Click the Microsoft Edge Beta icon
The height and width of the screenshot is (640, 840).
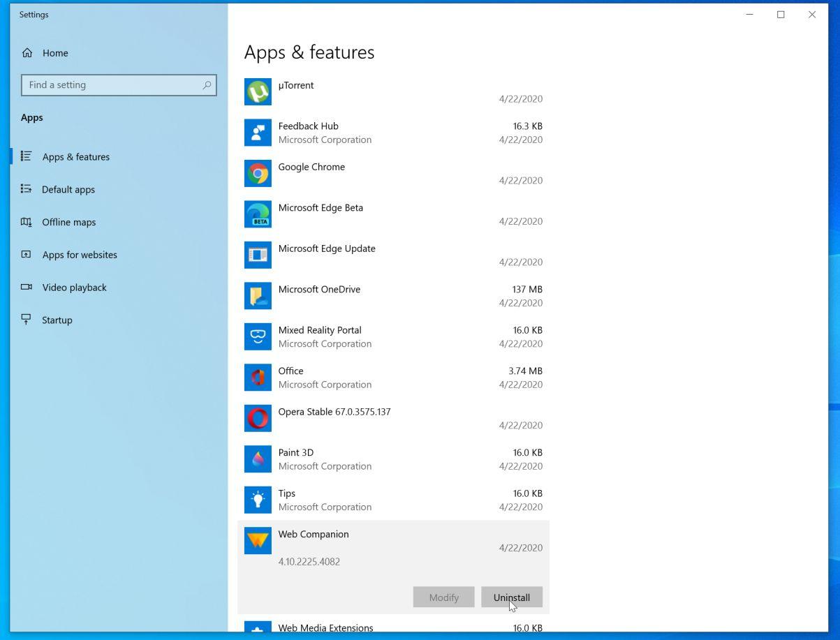(258, 214)
